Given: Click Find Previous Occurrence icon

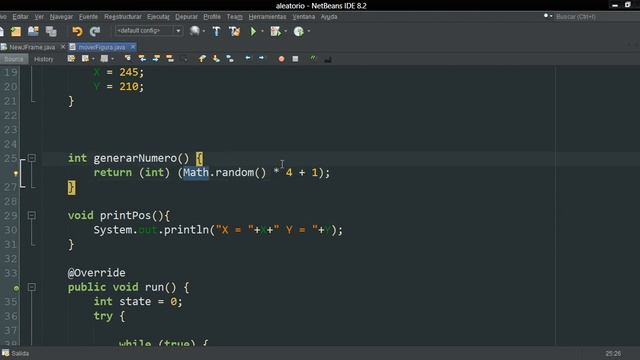Looking at the screenshot, I should coord(142,59).
